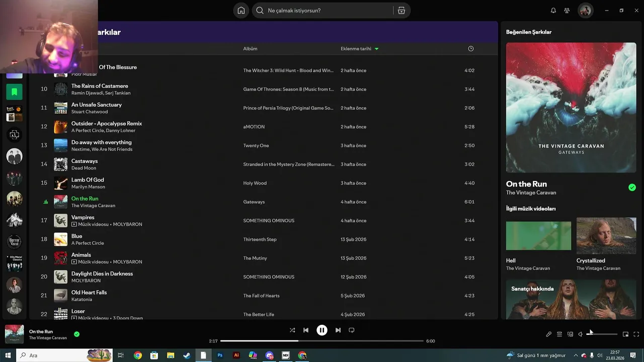Open the lyrics microphone icon in player bar
The height and width of the screenshot is (362, 644).
pyautogui.click(x=549, y=334)
